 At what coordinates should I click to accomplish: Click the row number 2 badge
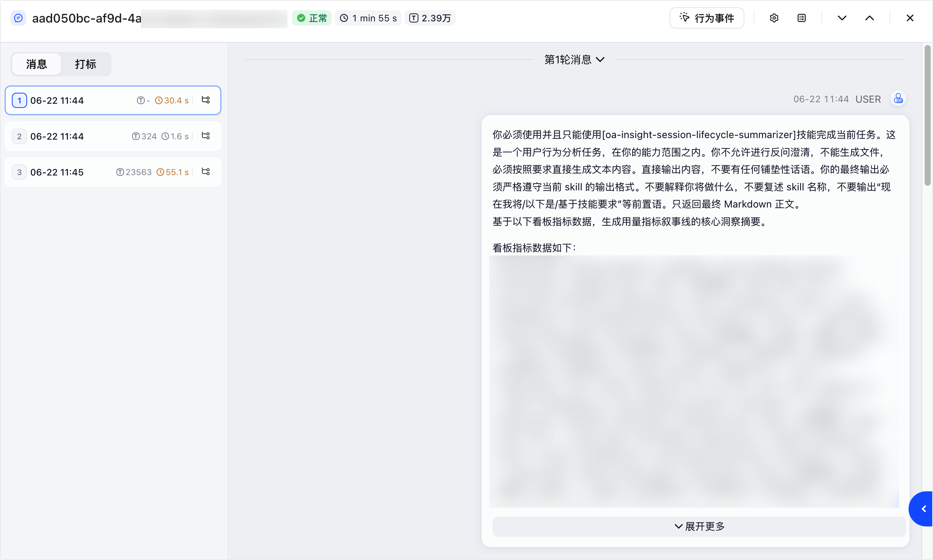tap(19, 136)
